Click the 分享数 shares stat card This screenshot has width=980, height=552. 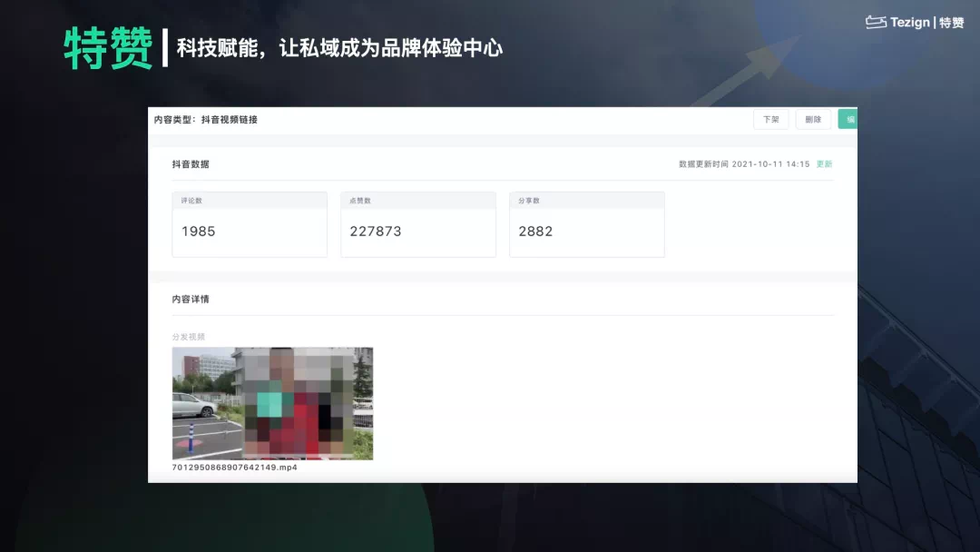click(586, 224)
